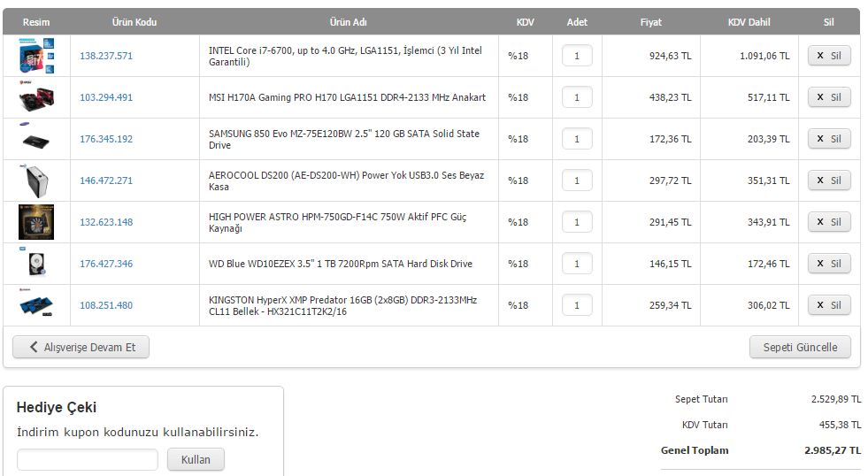Viewport: 868px width, 476px height.
Task: Select KINGSTON HyperX XMP Predator name text
Action: tap(342, 305)
